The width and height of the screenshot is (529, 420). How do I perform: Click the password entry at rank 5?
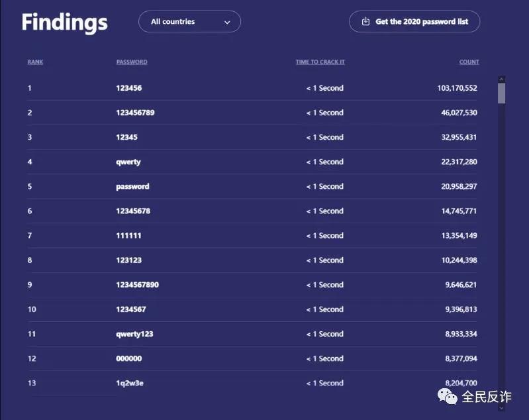tap(132, 186)
